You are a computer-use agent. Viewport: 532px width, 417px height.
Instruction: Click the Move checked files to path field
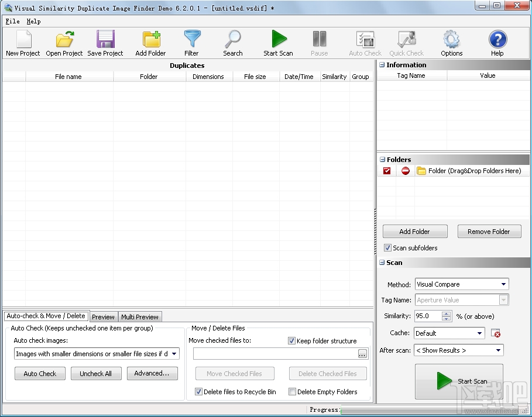pyautogui.click(x=276, y=354)
